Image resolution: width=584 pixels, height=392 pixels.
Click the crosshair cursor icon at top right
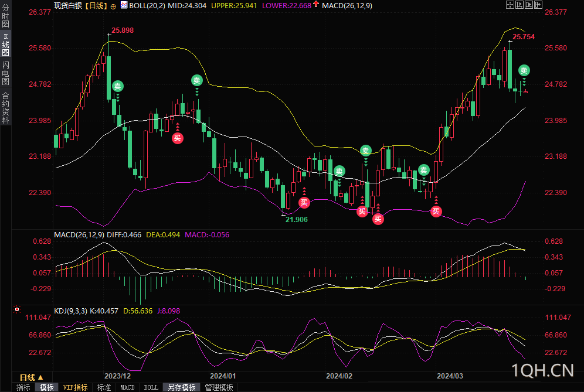(x=510, y=5)
